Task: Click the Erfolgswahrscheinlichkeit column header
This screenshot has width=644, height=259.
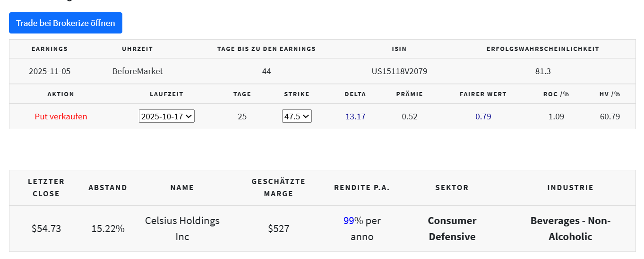Action: 543,49
